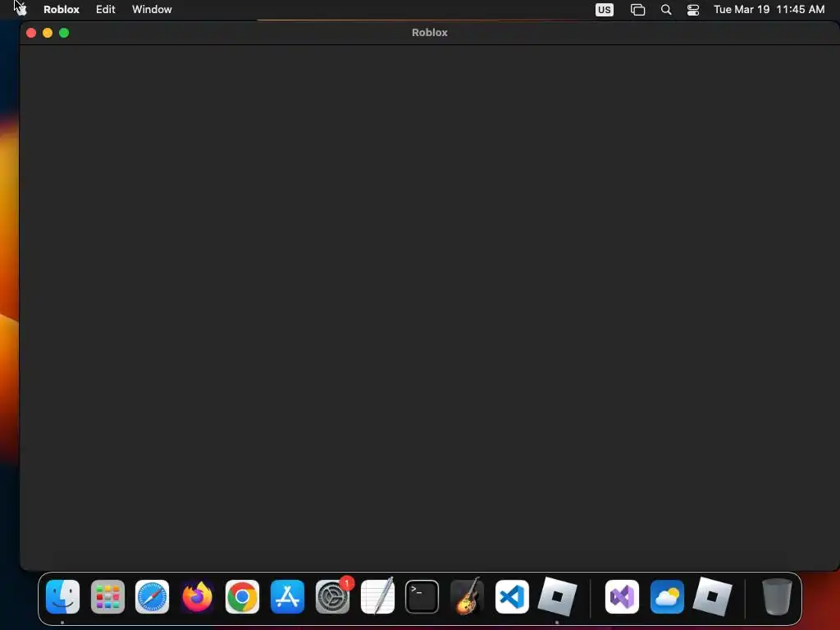Open System Settings with the badge
The width and height of the screenshot is (840, 630).
pos(333,596)
